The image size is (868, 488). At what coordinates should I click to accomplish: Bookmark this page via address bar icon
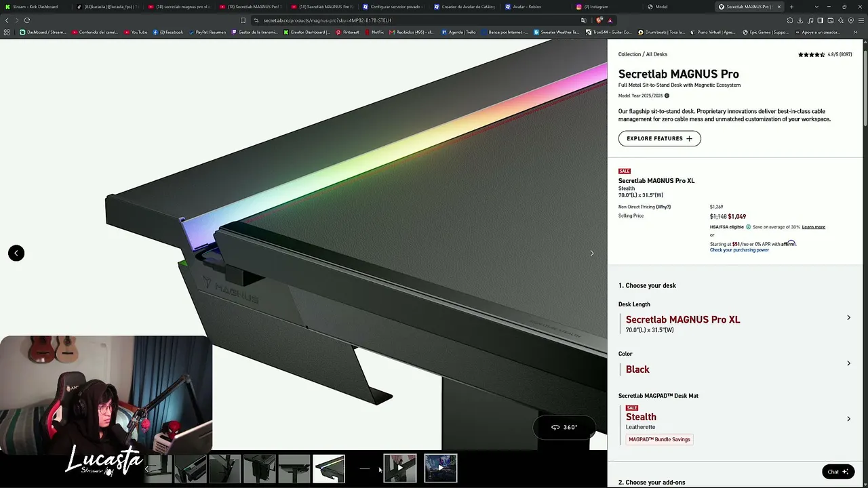243,20
